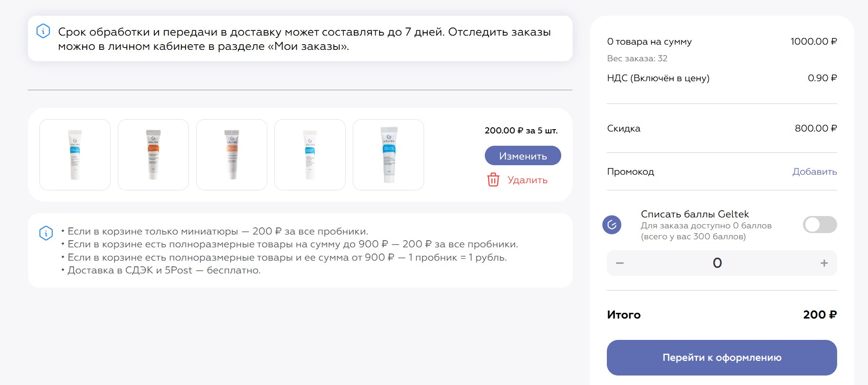868x385 pixels.
Task: Enable the Списать баллы Geltek switch
Action: (x=820, y=225)
